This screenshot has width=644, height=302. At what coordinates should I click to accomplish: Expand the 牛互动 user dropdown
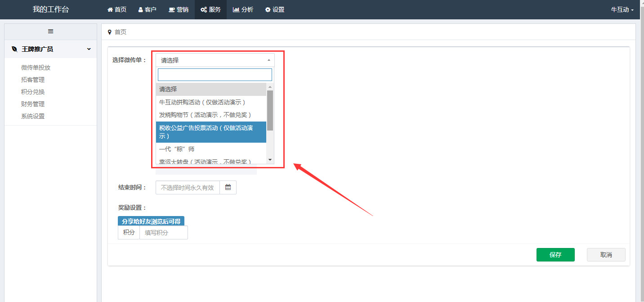[x=622, y=9]
